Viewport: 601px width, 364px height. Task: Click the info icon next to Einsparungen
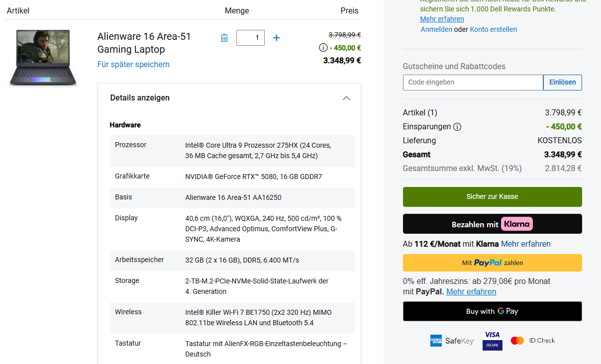(457, 127)
